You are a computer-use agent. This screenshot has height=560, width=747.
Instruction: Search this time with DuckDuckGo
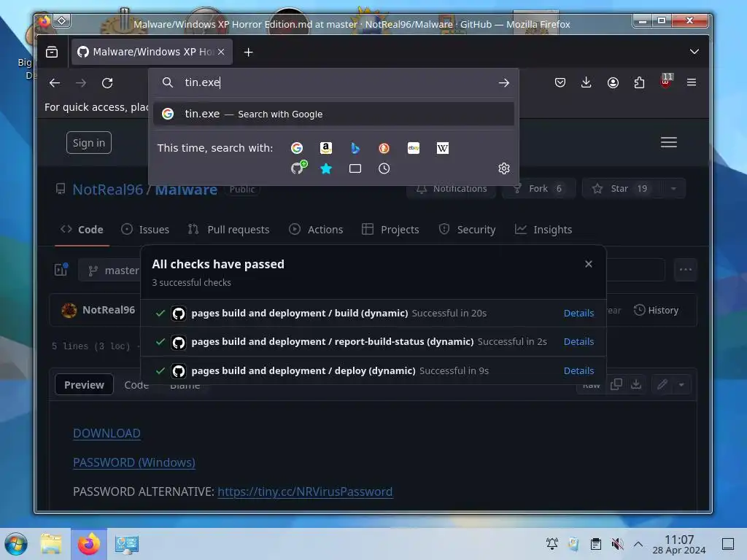pos(384,148)
